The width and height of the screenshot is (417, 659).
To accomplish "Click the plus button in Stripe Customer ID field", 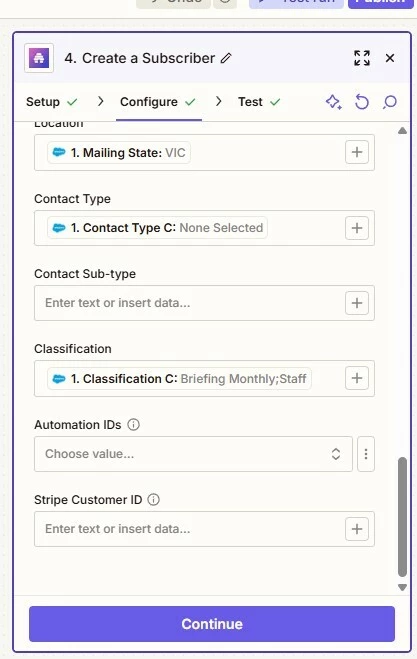I will (x=357, y=529).
